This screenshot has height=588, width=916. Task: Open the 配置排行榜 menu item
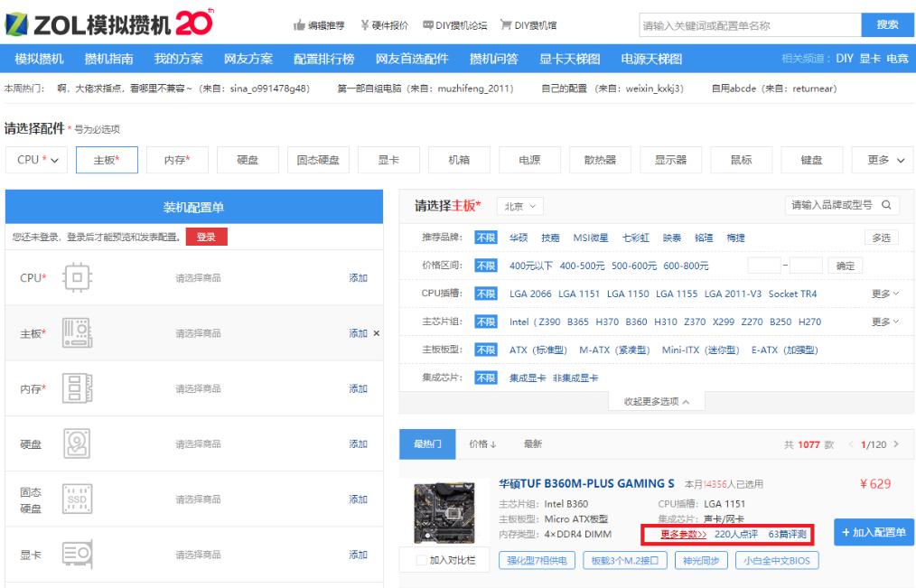pyautogui.click(x=322, y=56)
